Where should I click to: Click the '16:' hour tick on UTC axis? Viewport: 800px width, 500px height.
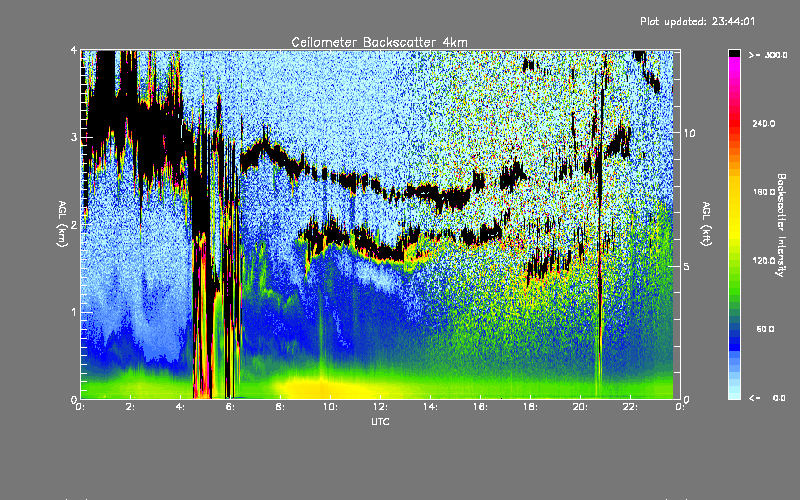pyautogui.click(x=480, y=407)
